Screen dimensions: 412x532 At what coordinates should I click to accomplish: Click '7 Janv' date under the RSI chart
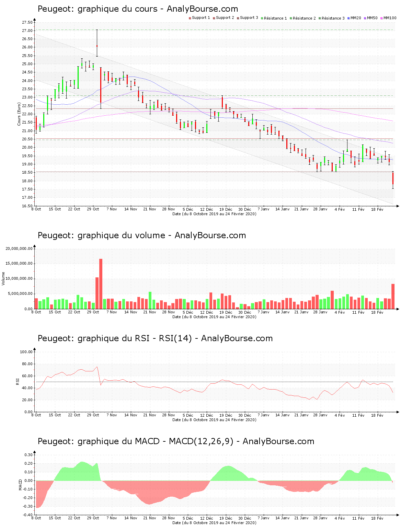(x=263, y=415)
